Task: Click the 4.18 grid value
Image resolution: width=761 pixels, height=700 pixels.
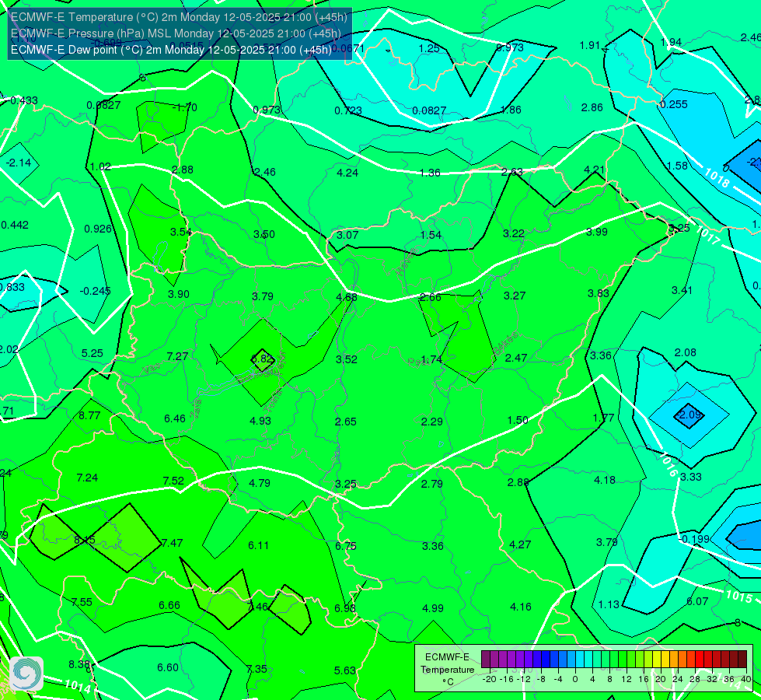Action: pos(604,480)
